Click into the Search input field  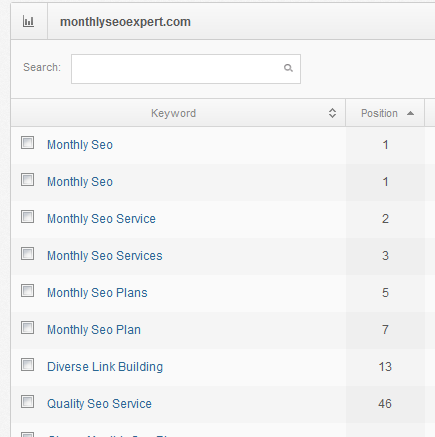pyautogui.click(x=186, y=69)
